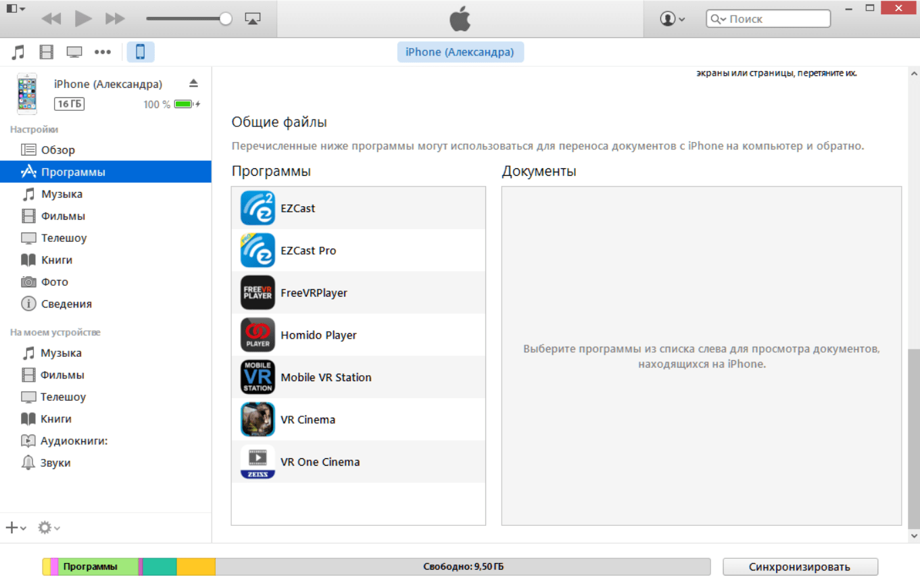Click the Homido Player app icon
The height and width of the screenshot is (588, 920).
[258, 335]
